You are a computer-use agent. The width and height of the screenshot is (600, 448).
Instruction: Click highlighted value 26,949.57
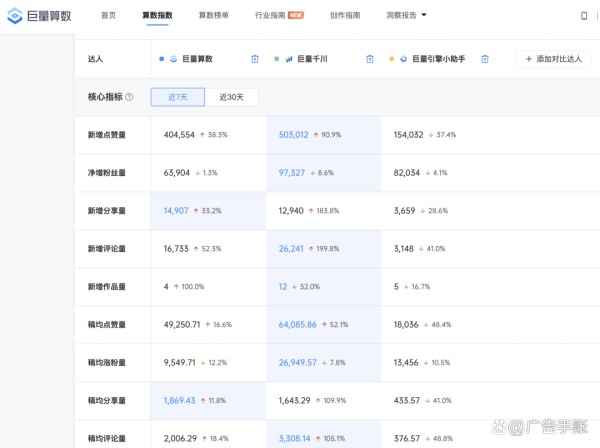pyautogui.click(x=297, y=362)
